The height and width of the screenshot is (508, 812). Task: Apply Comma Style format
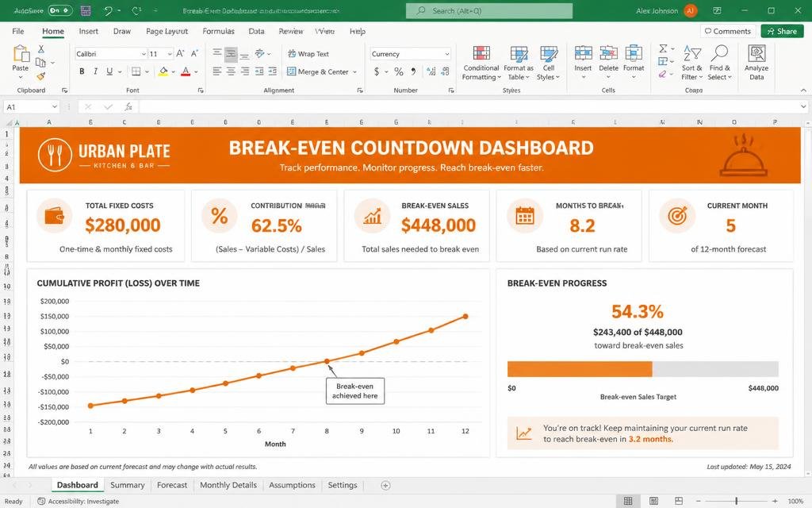413,71
